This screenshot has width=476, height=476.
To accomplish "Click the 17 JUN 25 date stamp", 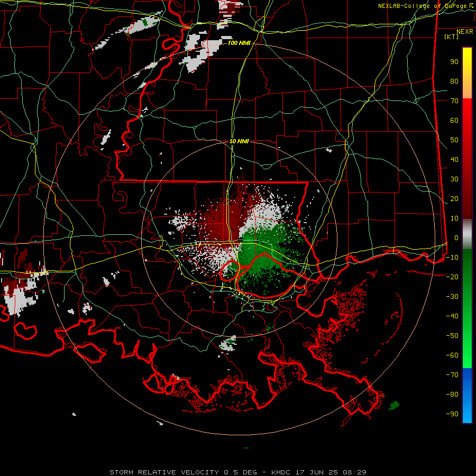I will point(317,472).
